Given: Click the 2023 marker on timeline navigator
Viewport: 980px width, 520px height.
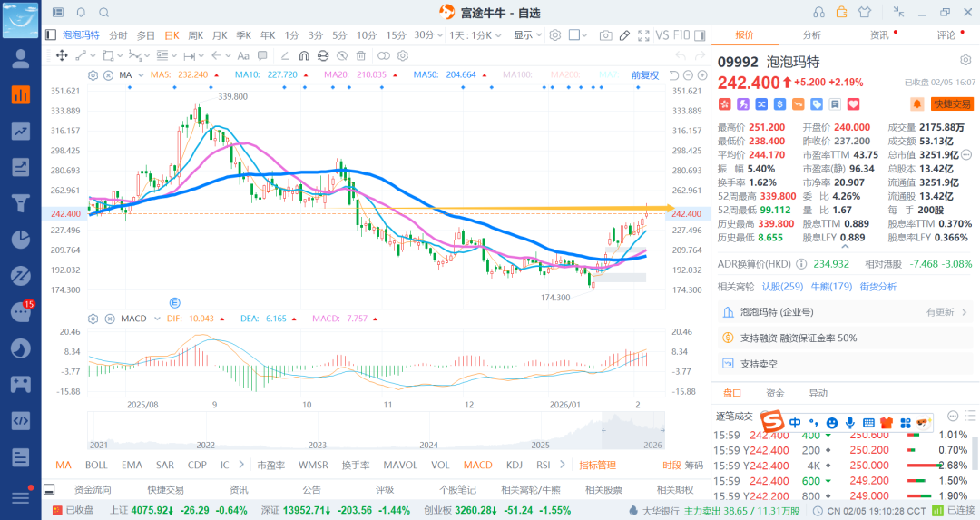Looking at the screenshot, I should [318, 445].
